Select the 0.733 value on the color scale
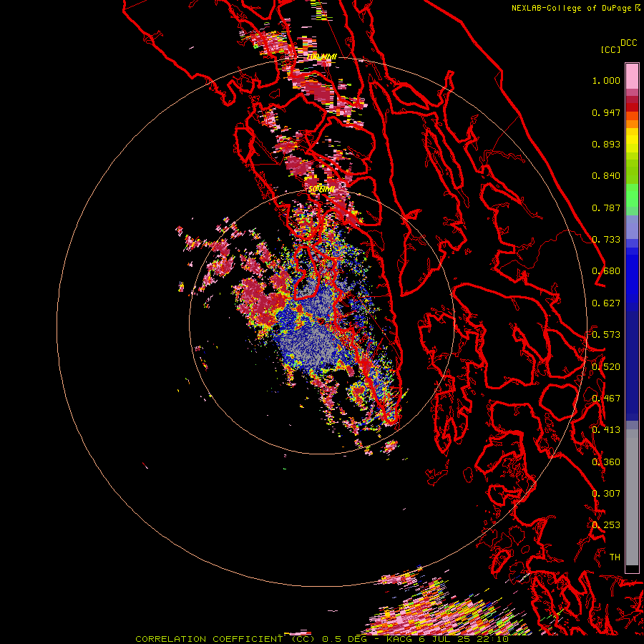 click(606, 240)
